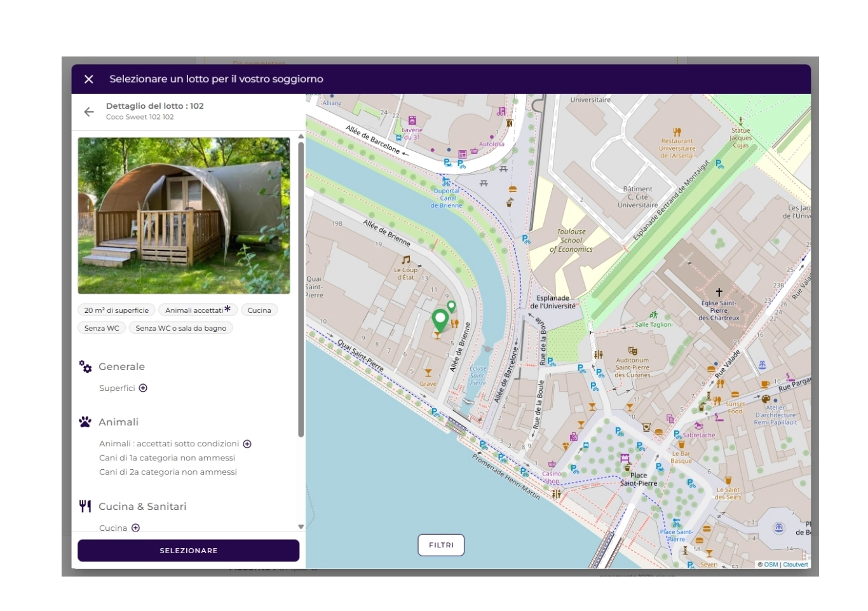Click the Place Saint-Pierre map label
The width and height of the screenshot is (868, 611).
(639, 479)
